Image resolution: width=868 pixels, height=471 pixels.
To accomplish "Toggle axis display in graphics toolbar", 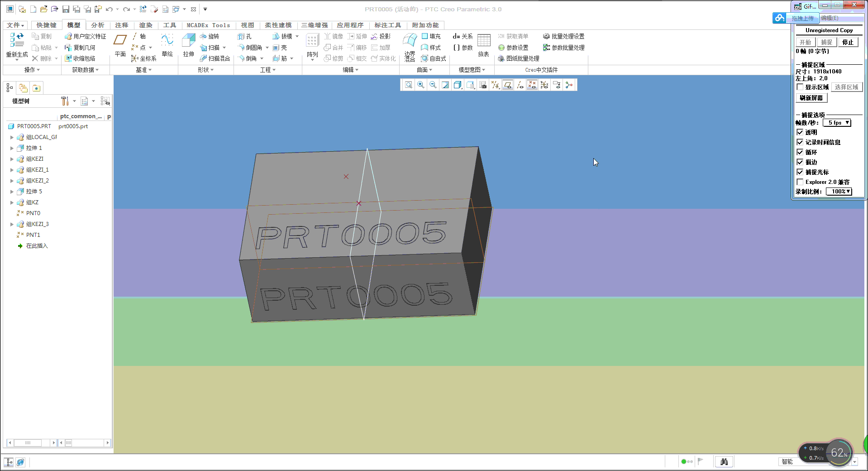I will (520, 85).
